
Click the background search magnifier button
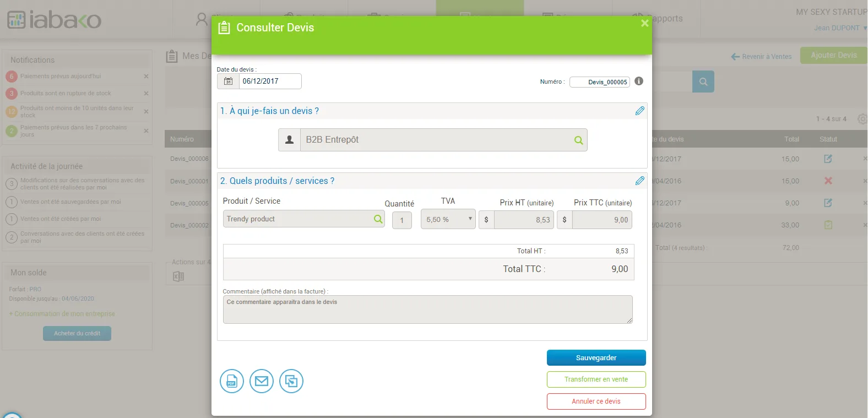click(x=703, y=82)
